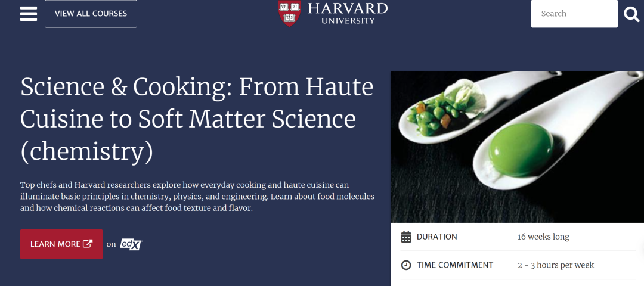Click the external-link arrow icon in Learn More
This screenshot has width=644, height=286.
point(88,244)
